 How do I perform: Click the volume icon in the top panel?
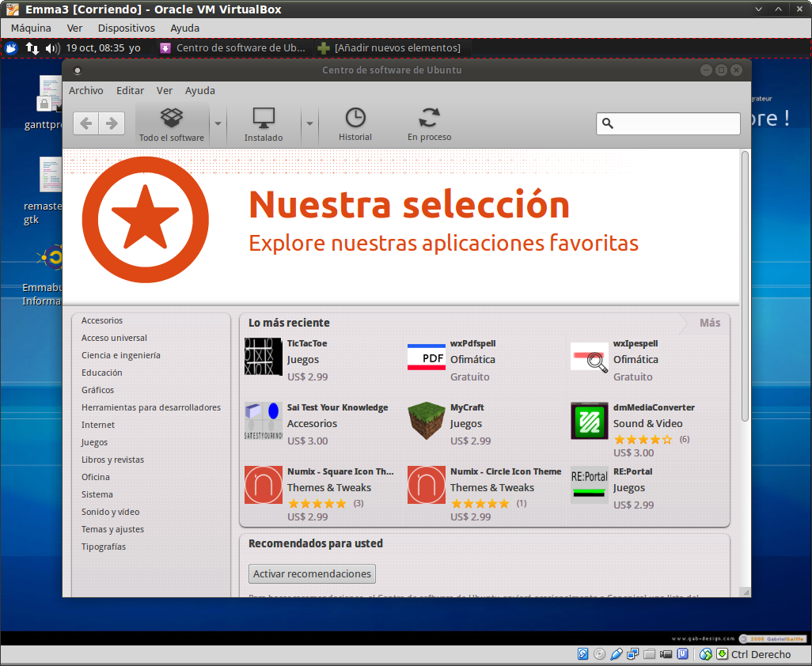[52, 48]
